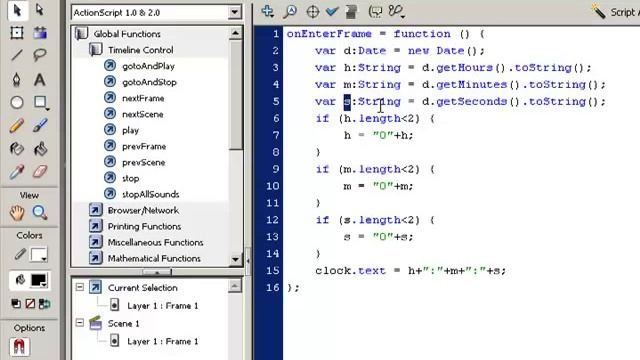Select gotoAndPlay in actions list
Screen dimensions: 640x360
point(148,66)
